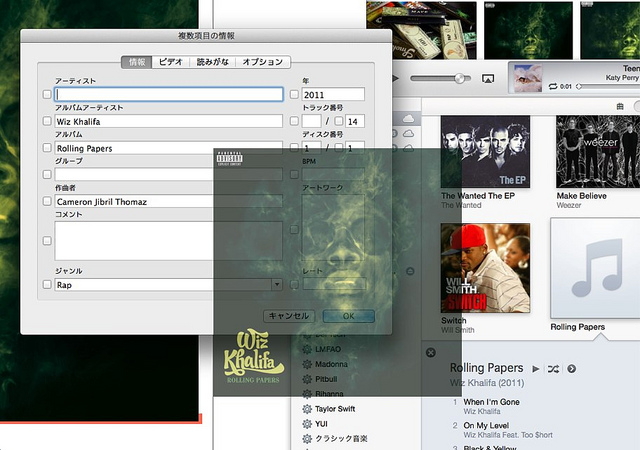Screen dimensions: 640x450
Task: Enable the コメント checkbox
Action: (47, 241)
